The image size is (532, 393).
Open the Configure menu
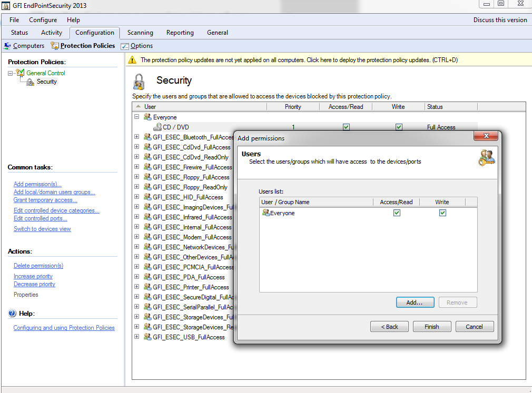(43, 19)
